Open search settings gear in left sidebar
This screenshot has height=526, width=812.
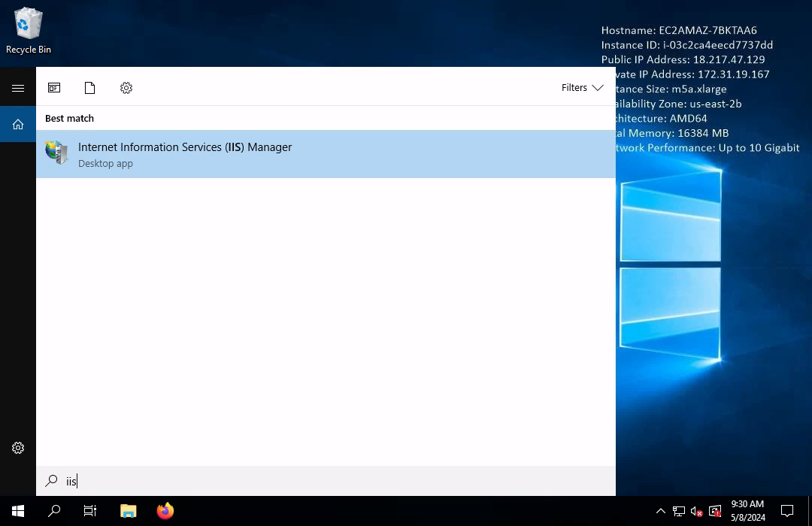tap(18, 448)
